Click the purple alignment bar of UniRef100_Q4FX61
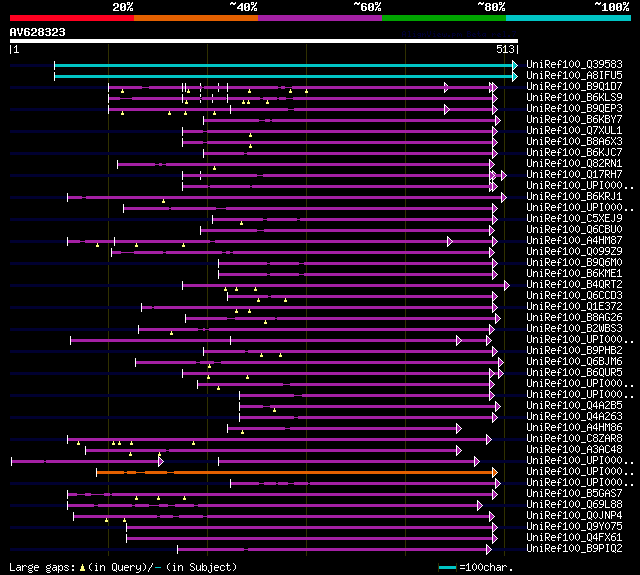 [311, 539]
